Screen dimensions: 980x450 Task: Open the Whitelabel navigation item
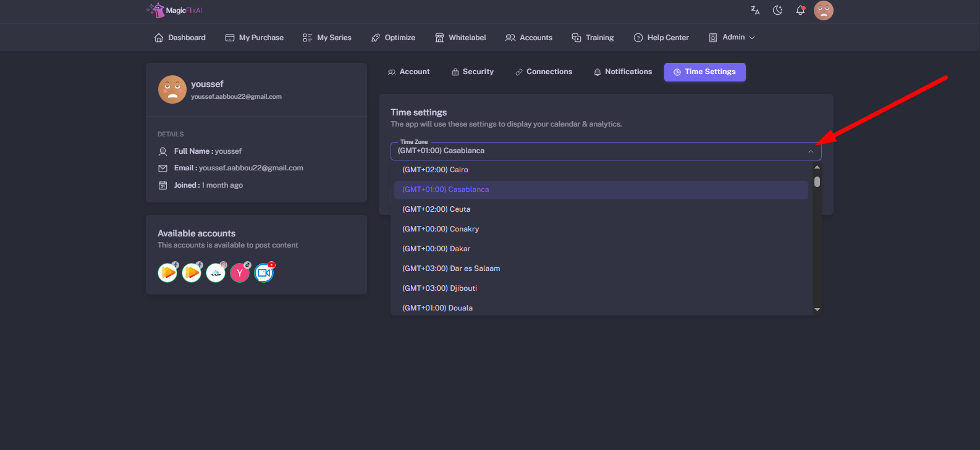click(460, 38)
